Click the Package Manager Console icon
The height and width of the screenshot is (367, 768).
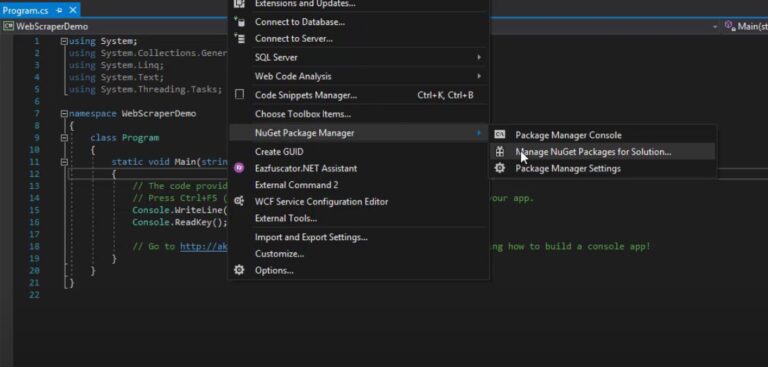[x=500, y=135]
